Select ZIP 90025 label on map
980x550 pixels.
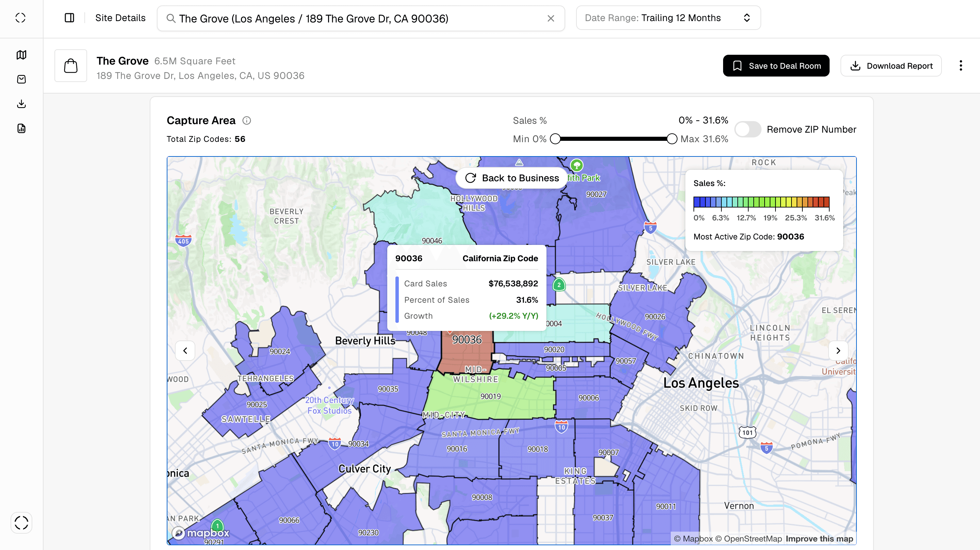(x=257, y=404)
